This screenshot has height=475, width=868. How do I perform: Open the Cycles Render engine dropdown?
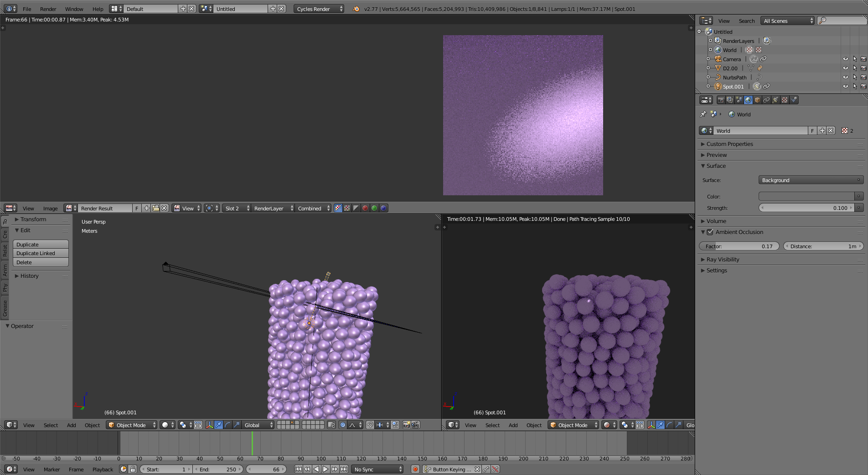319,9
